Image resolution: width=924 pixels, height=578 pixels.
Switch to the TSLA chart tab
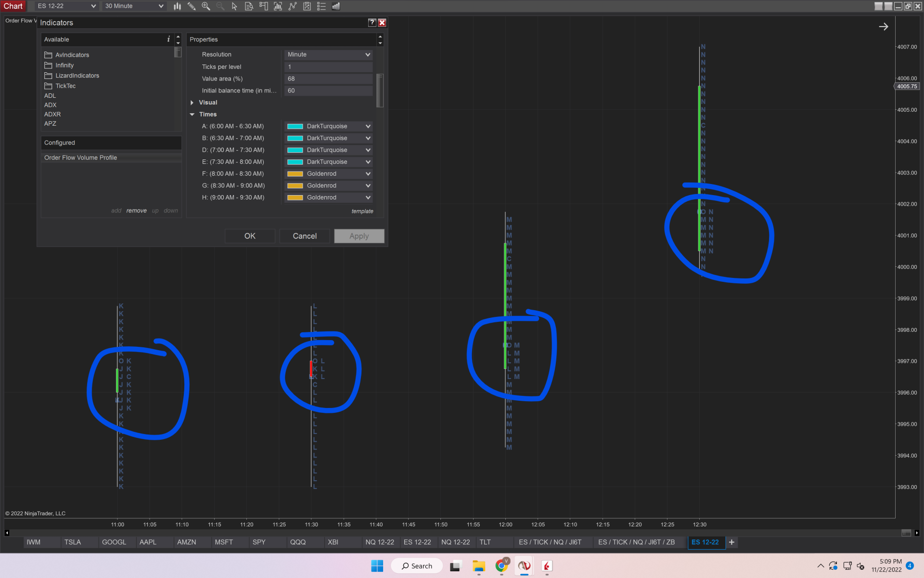click(x=73, y=542)
